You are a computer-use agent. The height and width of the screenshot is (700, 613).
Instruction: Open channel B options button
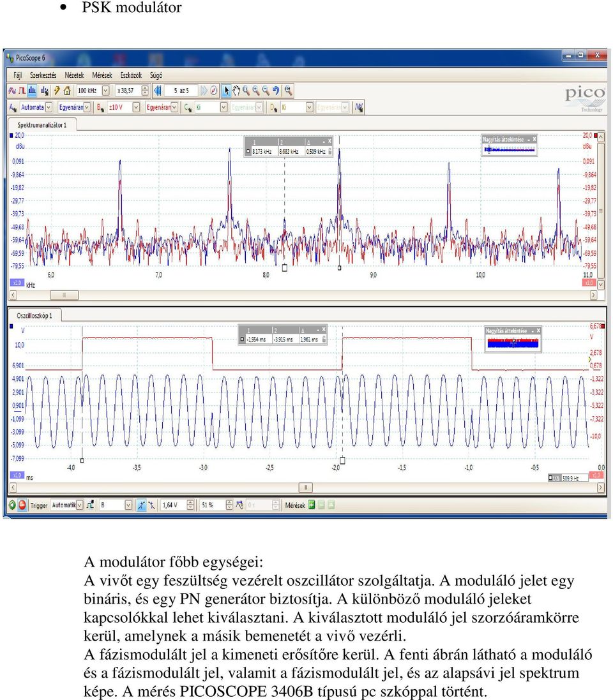click(x=100, y=107)
